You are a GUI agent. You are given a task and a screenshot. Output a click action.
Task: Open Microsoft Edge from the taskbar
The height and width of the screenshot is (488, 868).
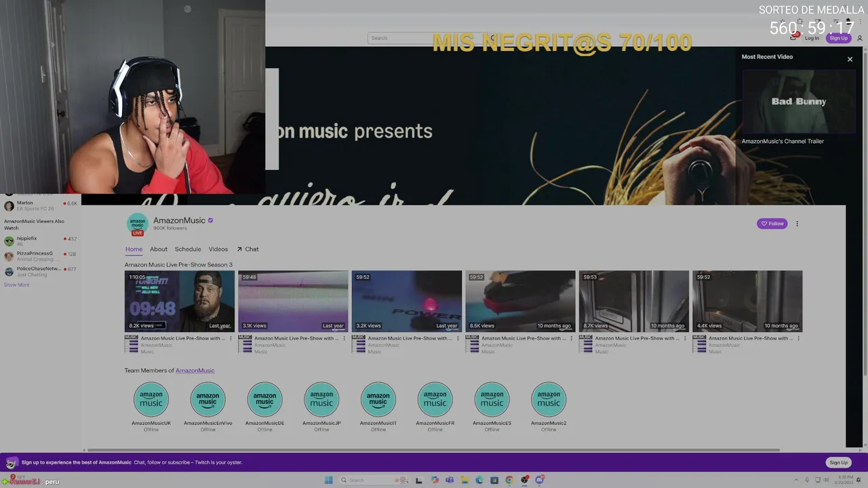coord(479,480)
